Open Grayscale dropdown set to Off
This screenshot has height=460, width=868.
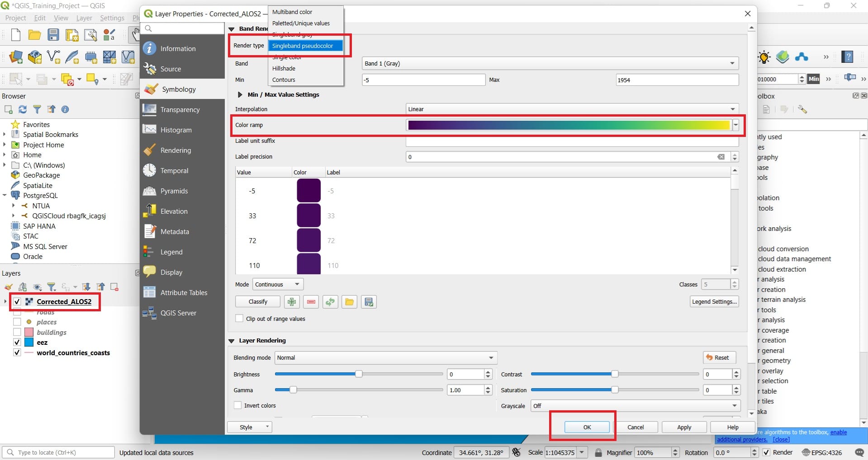click(x=636, y=406)
